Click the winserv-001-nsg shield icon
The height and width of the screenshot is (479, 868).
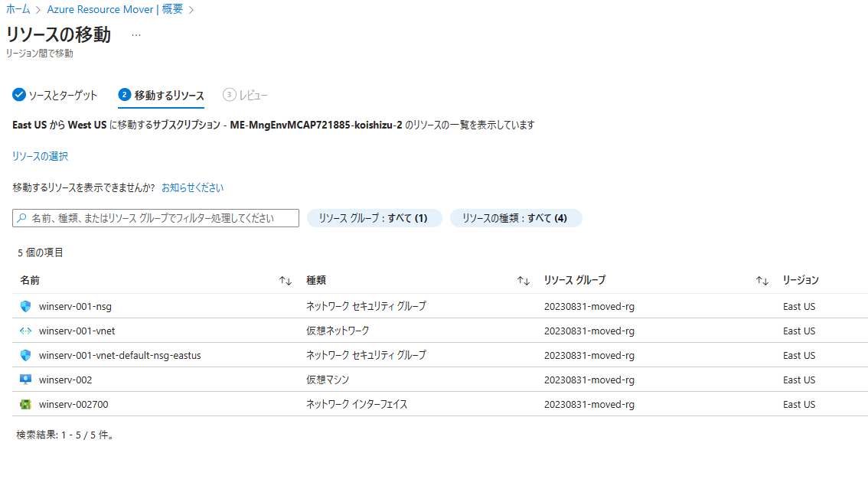coord(25,306)
